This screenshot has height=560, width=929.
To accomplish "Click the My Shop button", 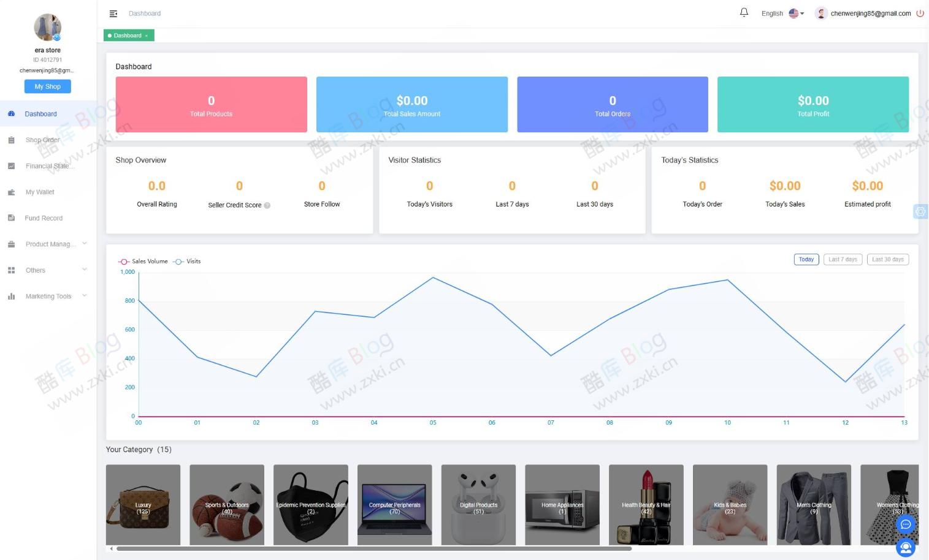I will 47,86.
